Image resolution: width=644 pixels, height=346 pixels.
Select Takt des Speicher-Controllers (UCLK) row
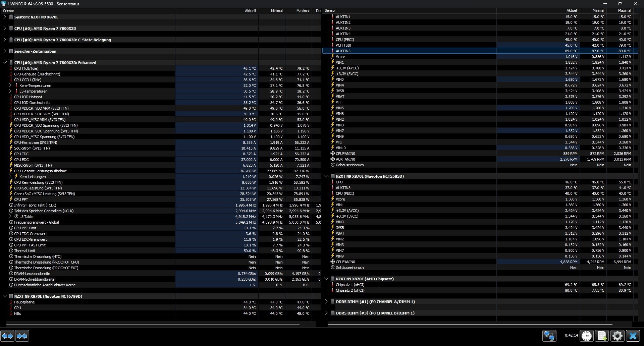coord(161,211)
